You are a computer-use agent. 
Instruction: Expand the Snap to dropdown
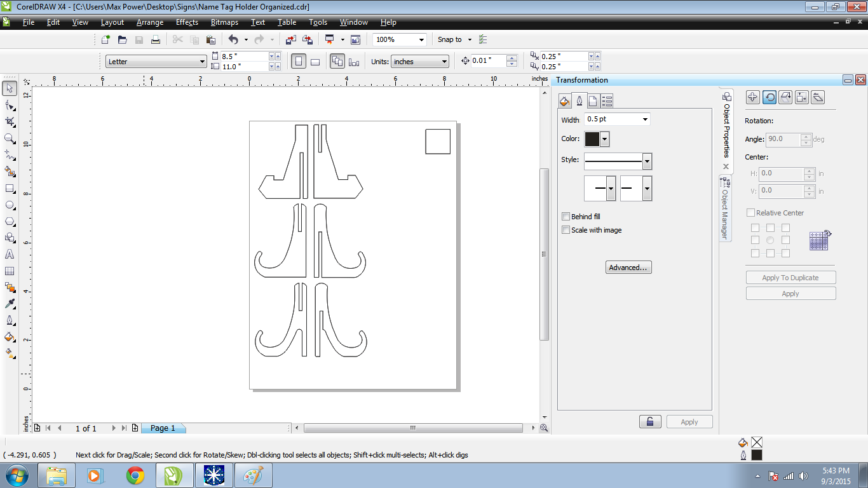pyautogui.click(x=470, y=39)
